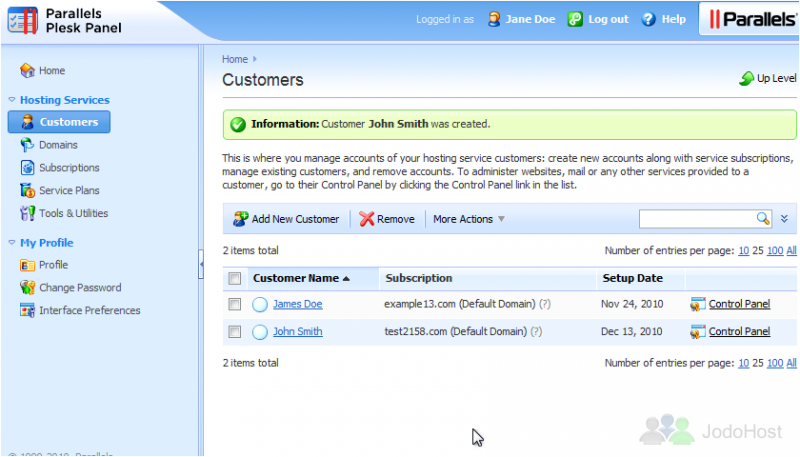800x457 pixels.
Task: Click the Add New Customer button
Action: click(x=286, y=219)
